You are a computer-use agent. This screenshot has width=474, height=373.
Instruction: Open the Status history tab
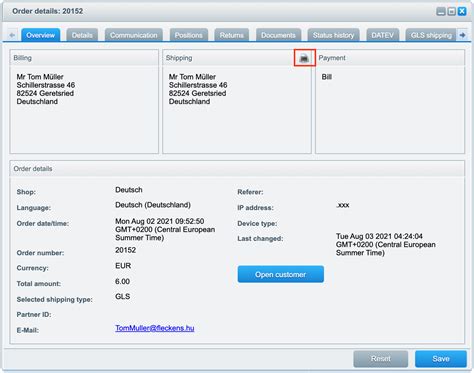click(x=333, y=35)
